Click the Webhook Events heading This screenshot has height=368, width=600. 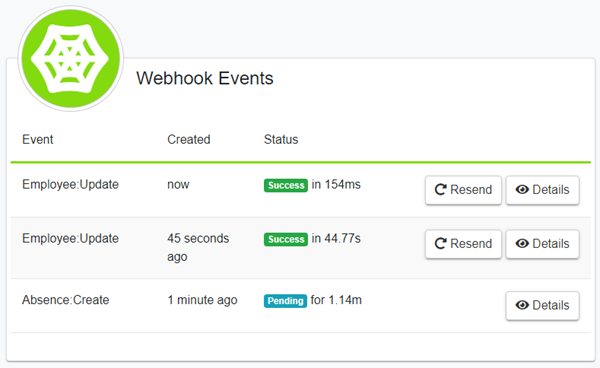point(205,78)
